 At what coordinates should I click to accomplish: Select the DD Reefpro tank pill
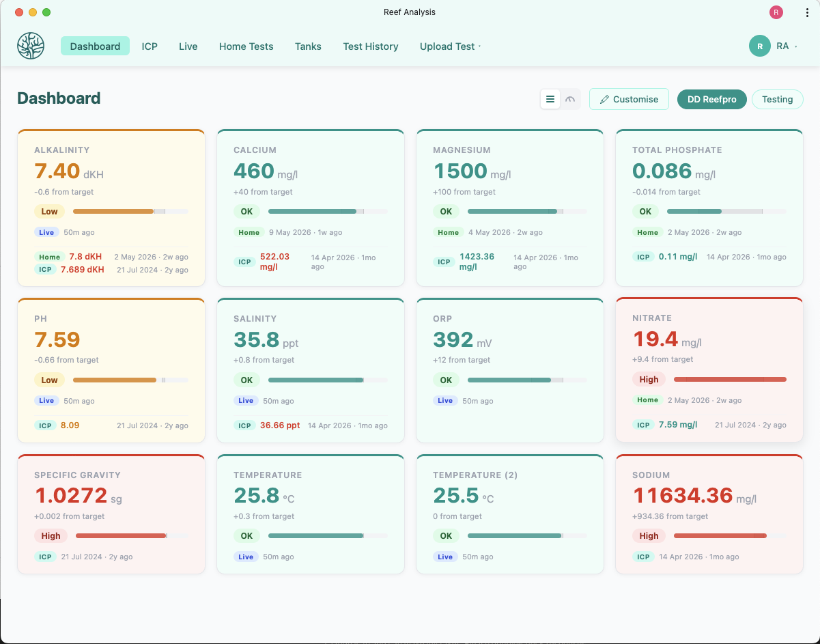711,99
